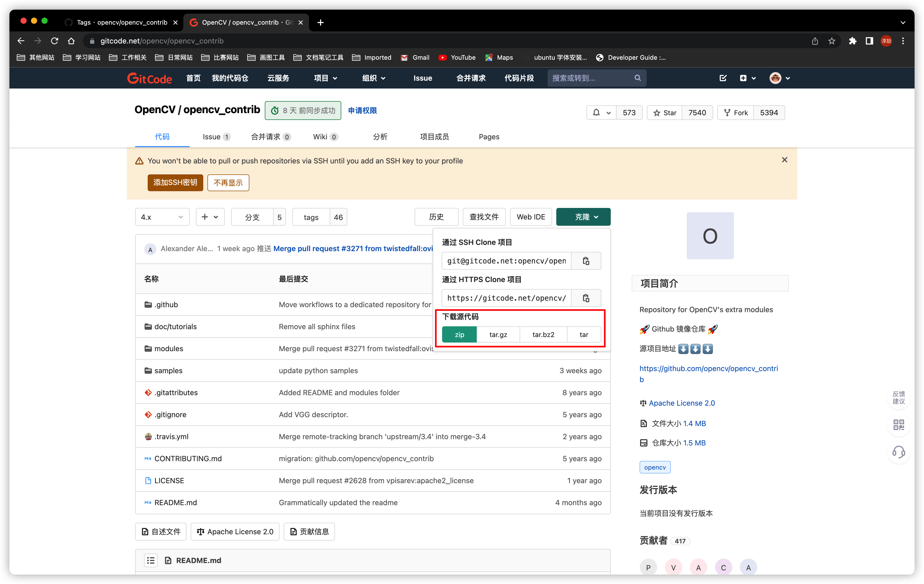Copy the HTTPS clone URL
Screen dimensions: 924x584
click(586, 298)
